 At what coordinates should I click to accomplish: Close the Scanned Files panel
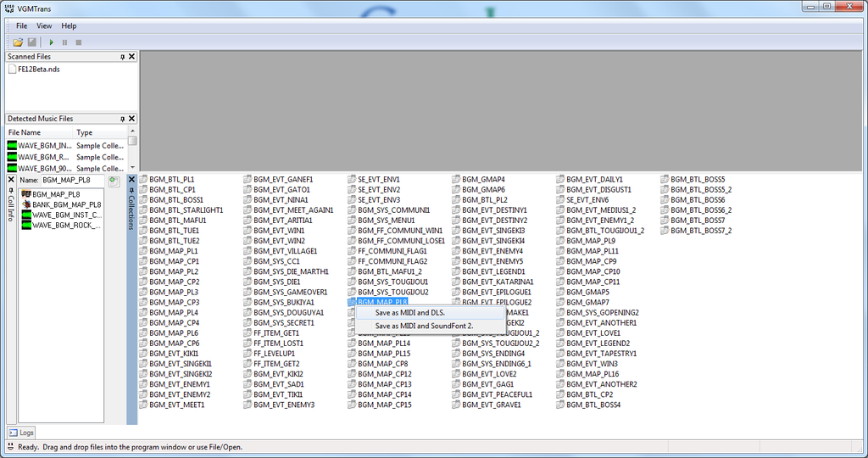[x=131, y=57]
